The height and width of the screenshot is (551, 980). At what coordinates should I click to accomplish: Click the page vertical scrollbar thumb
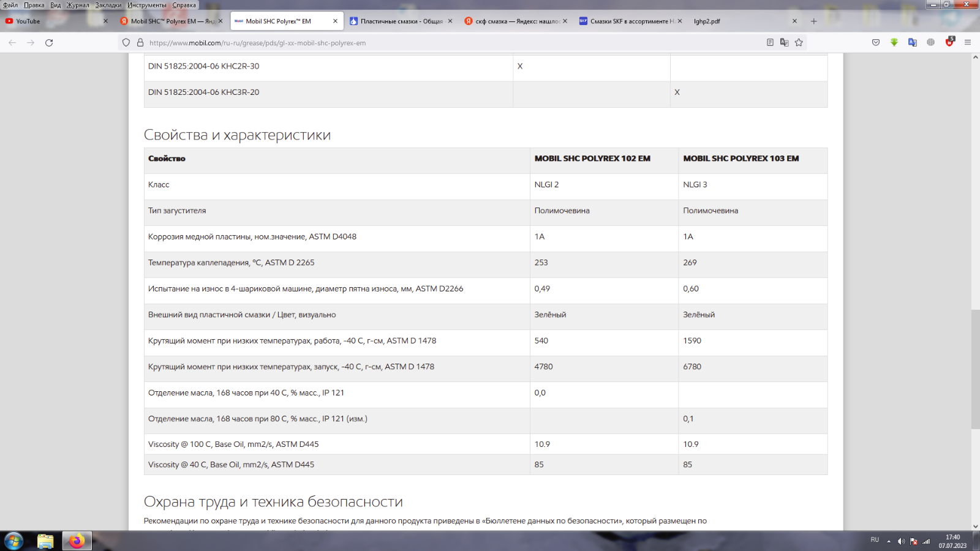[975, 369]
